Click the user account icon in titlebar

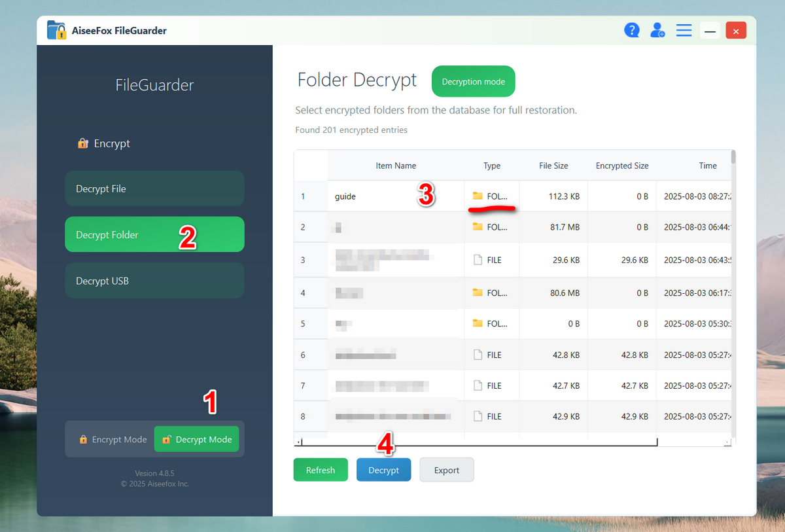pos(657,29)
